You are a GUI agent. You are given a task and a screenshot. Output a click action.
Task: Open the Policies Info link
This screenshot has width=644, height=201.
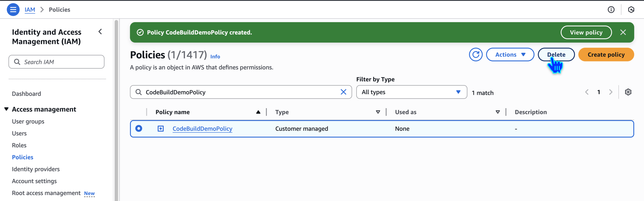(x=215, y=57)
